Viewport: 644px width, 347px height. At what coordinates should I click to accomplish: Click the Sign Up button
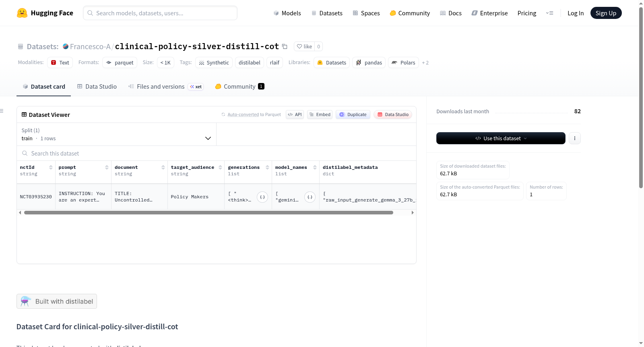606,13
